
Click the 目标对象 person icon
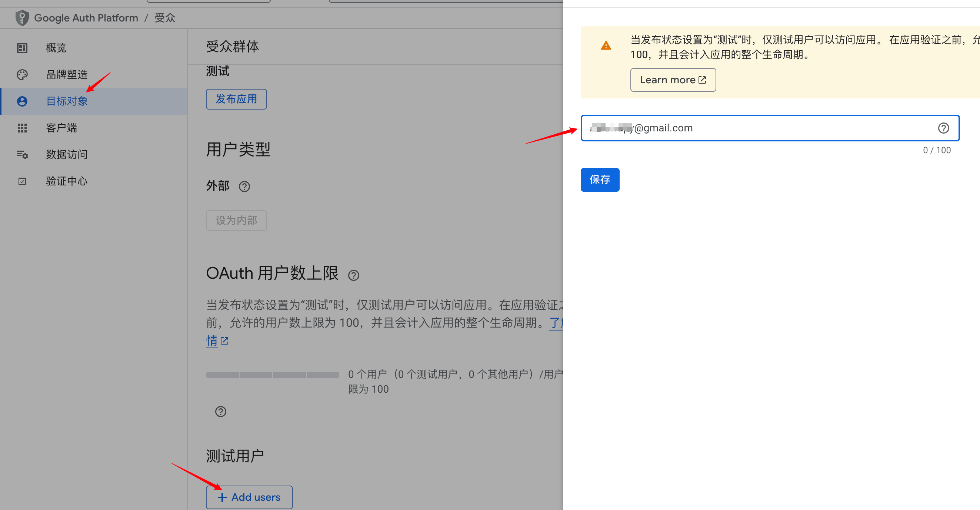click(x=22, y=101)
